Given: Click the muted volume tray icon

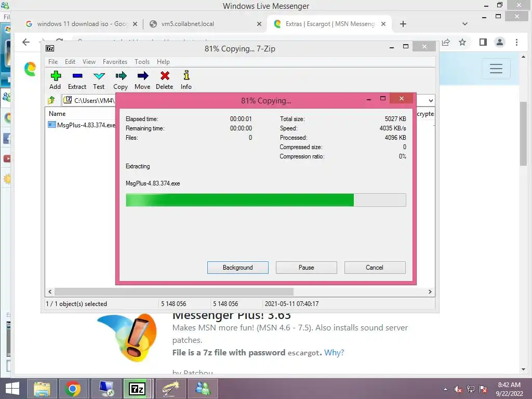Looking at the screenshot, I should point(458,389).
